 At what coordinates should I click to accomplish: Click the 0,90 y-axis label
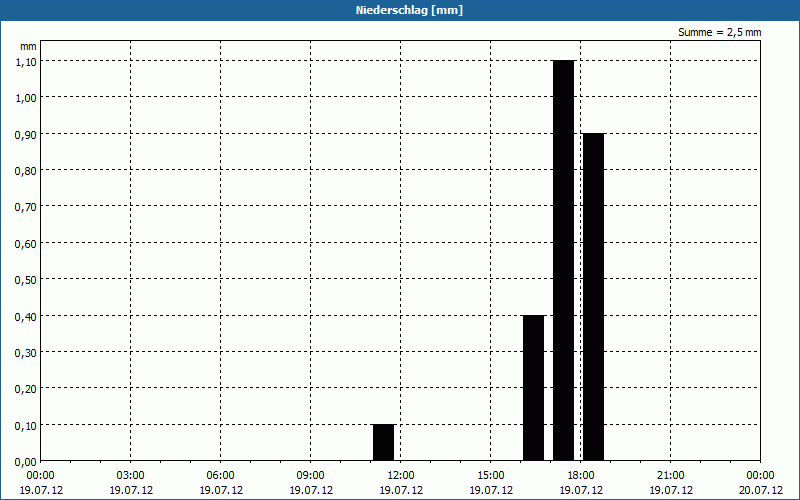coord(26,134)
